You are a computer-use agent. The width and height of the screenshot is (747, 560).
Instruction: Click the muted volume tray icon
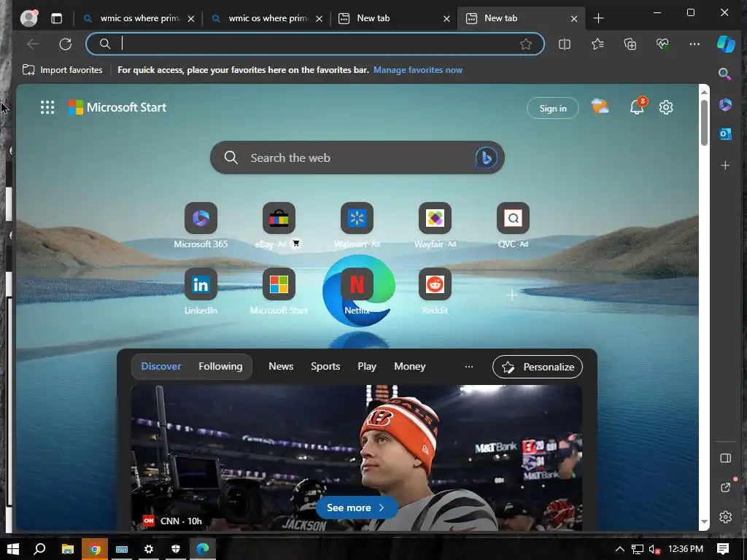tap(654, 549)
